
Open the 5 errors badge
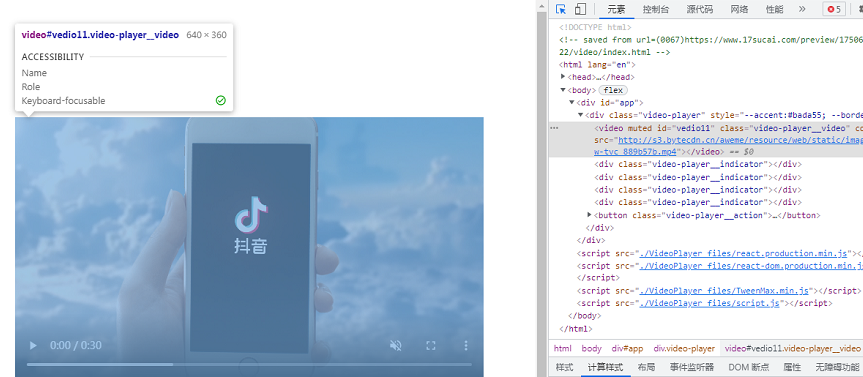coord(834,9)
